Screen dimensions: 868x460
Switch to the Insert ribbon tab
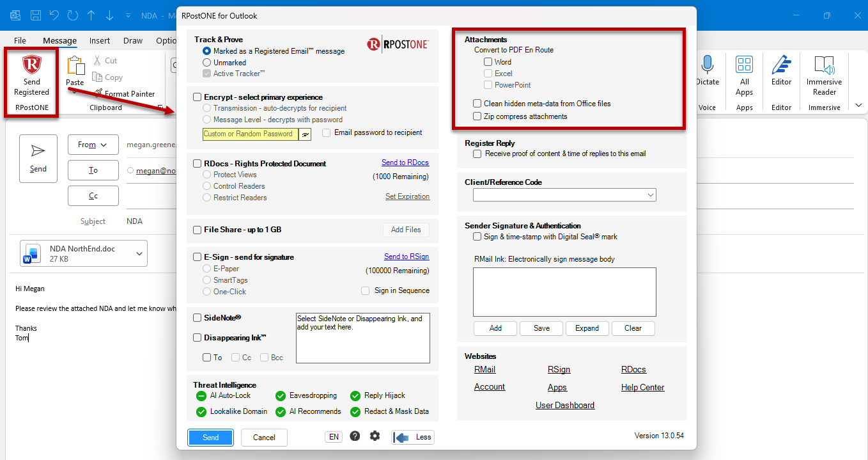[x=100, y=40]
